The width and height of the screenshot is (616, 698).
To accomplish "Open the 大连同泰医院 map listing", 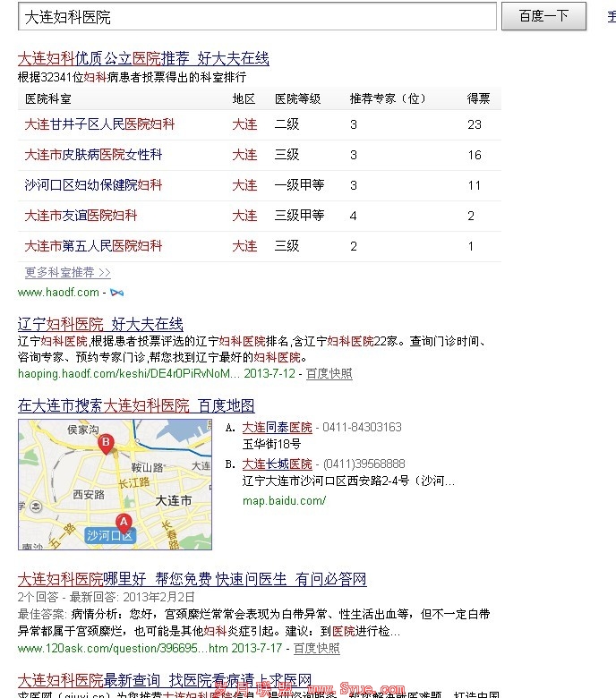I will click(x=277, y=428).
